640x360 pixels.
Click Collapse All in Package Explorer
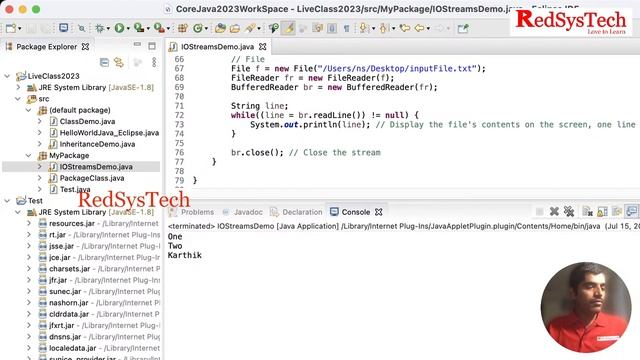104,62
